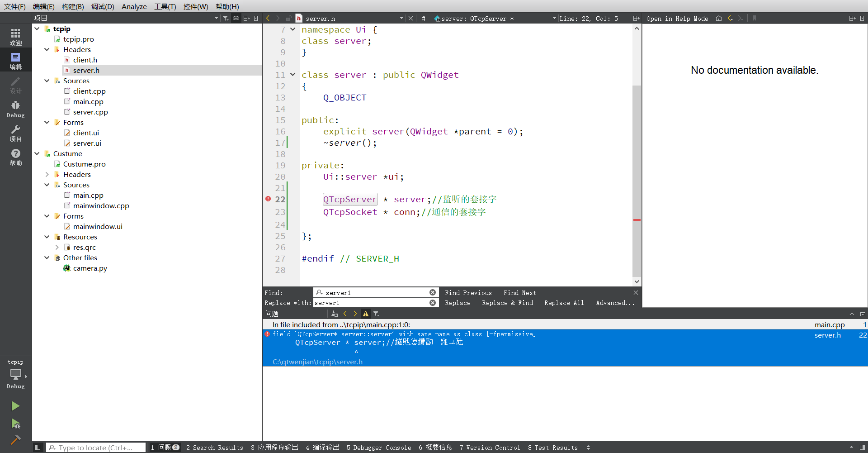
Task: Switch to the Search Results output tab
Action: tap(215, 448)
